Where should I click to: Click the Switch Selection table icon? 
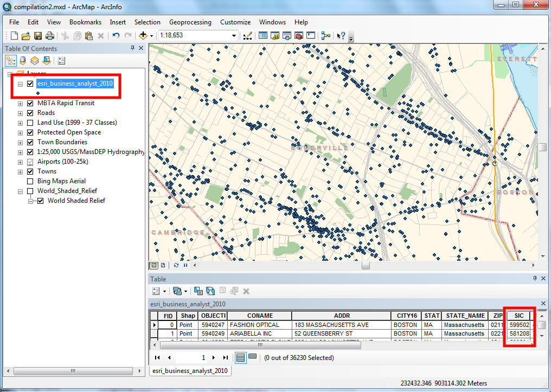pyautogui.click(x=210, y=291)
